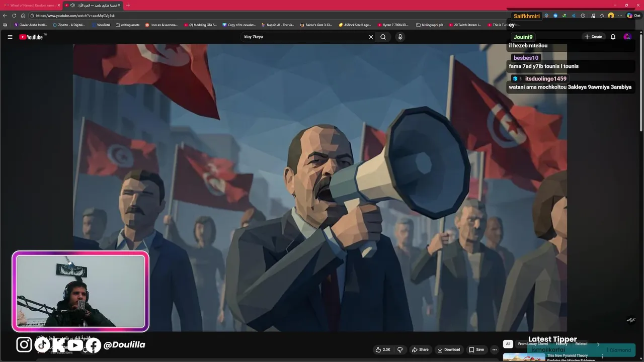Screen dimensions: 644x362
Task: Open the YouTube account avatar menu
Action: point(627,37)
